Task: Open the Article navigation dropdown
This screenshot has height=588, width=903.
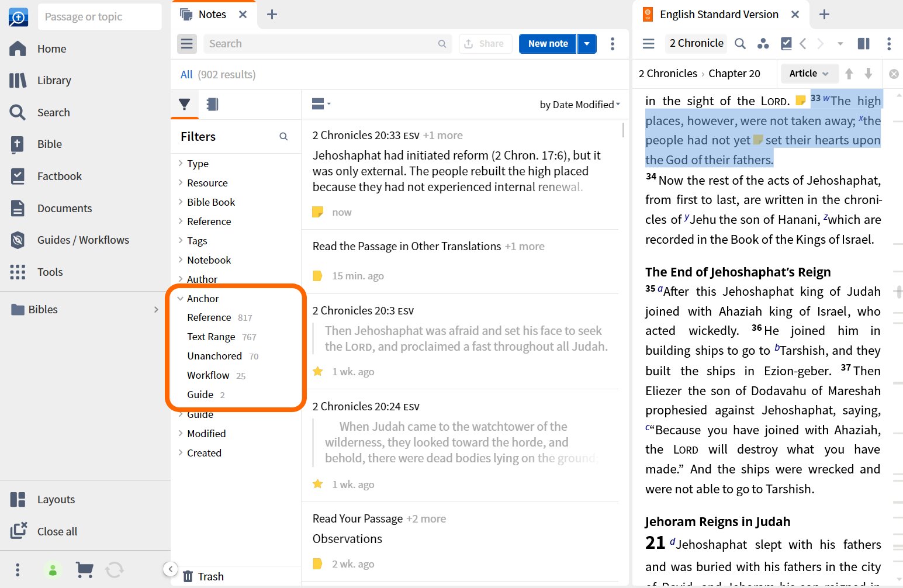Action: [x=809, y=74]
